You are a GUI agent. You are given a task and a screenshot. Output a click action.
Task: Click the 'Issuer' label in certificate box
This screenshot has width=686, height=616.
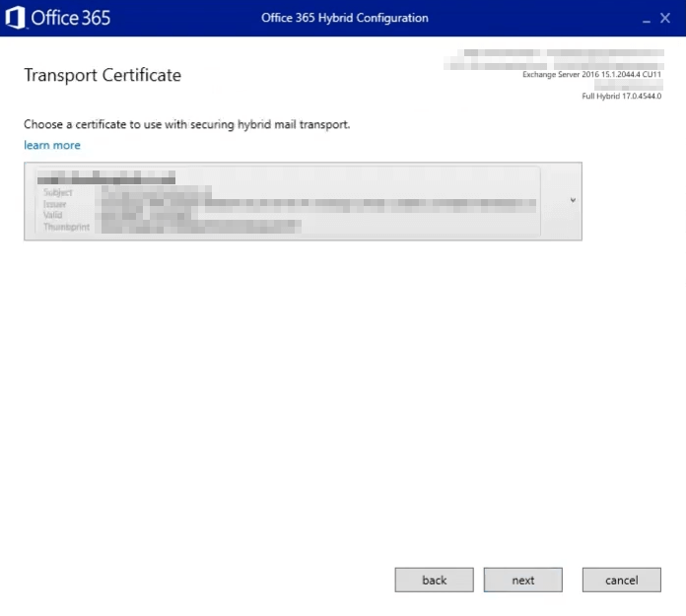coord(54,204)
